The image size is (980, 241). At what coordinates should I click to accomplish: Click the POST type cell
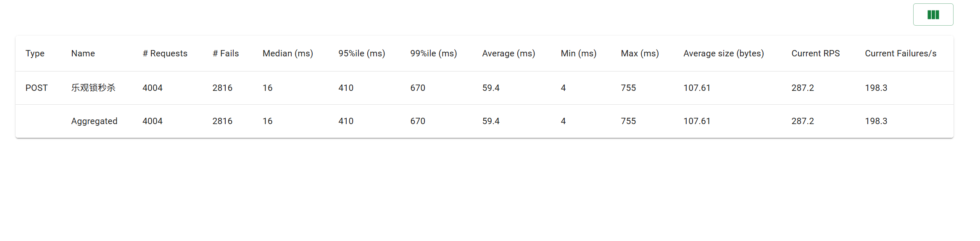pyautogui.click(x=37, y=88)
